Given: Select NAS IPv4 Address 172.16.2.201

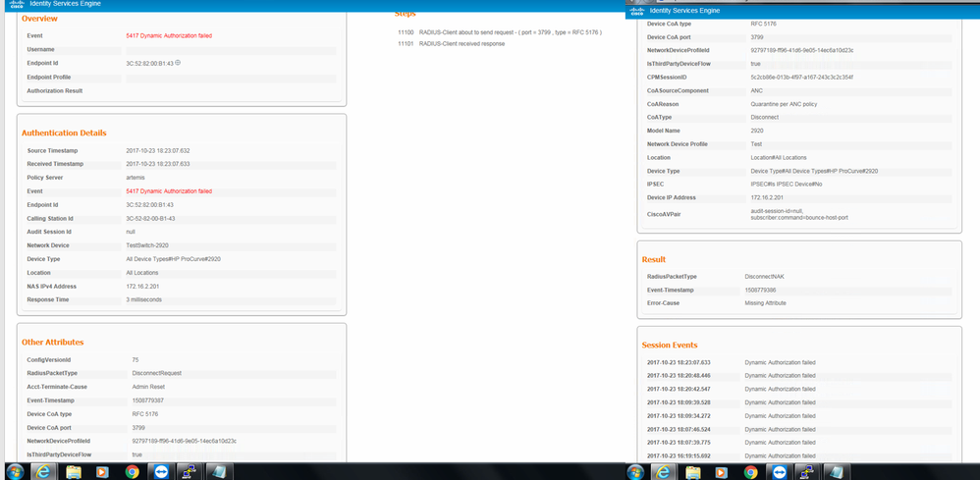Looking at the screenshot, I should click(x=142, y=287).
